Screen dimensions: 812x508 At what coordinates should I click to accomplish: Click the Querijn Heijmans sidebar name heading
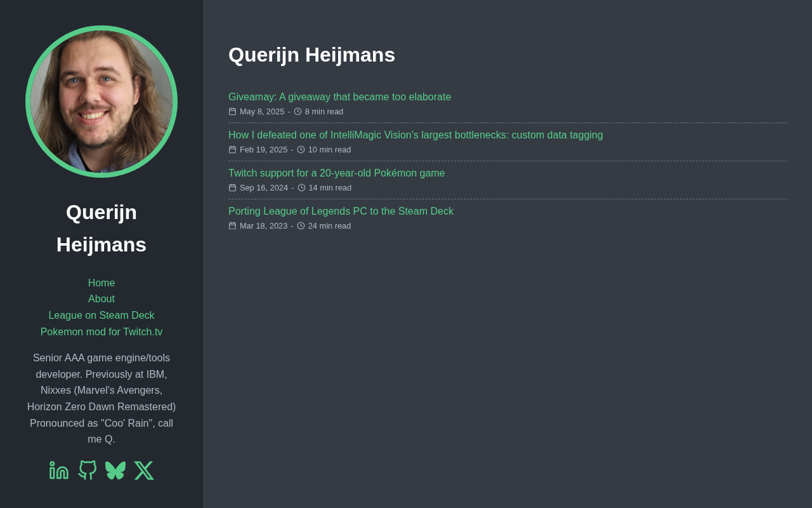(x=101, y=229)
